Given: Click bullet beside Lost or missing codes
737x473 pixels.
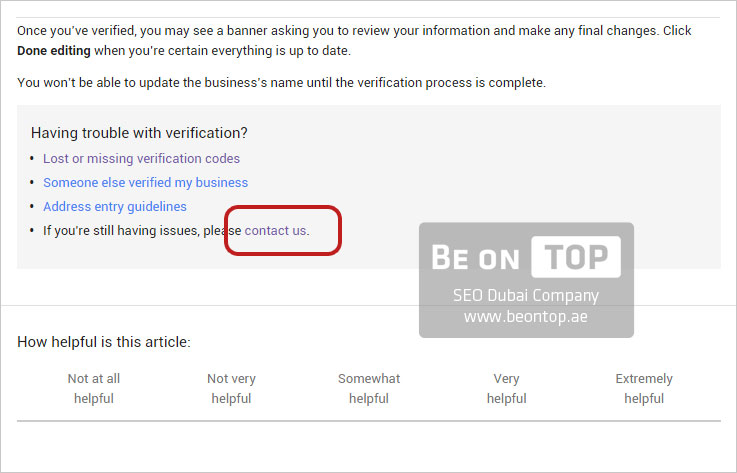Looking at the screenshot, I should 32,158.
